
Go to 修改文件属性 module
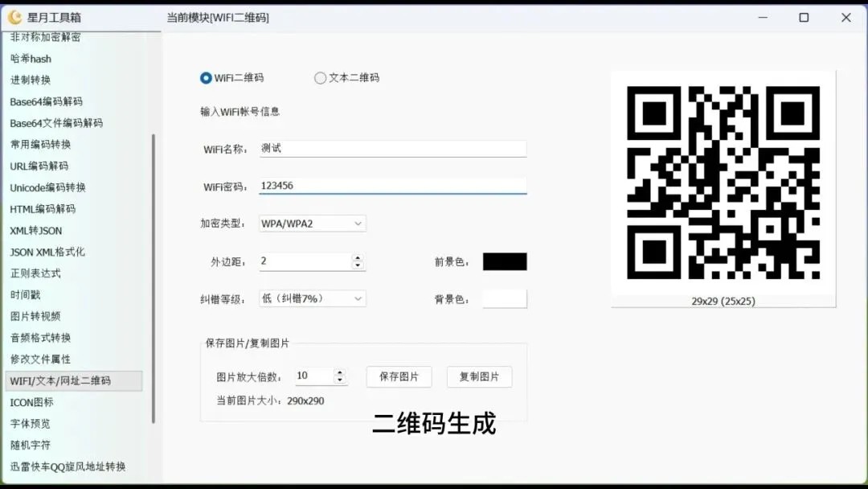tap(40, 360)
